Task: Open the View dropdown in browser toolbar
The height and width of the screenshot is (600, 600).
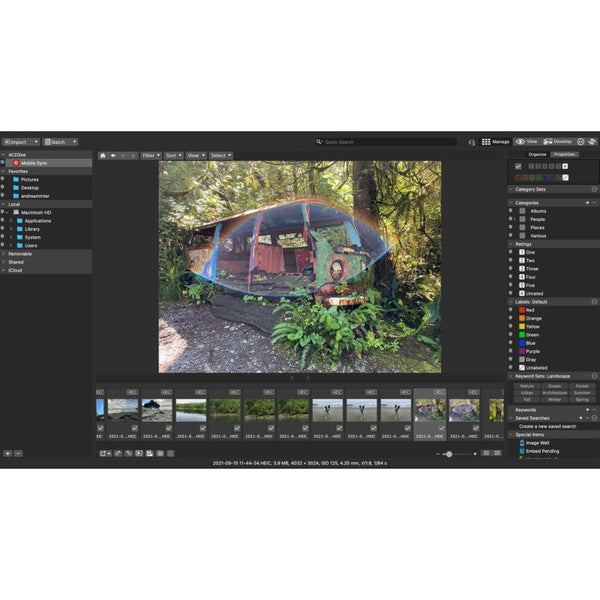Action: point(196,155)
